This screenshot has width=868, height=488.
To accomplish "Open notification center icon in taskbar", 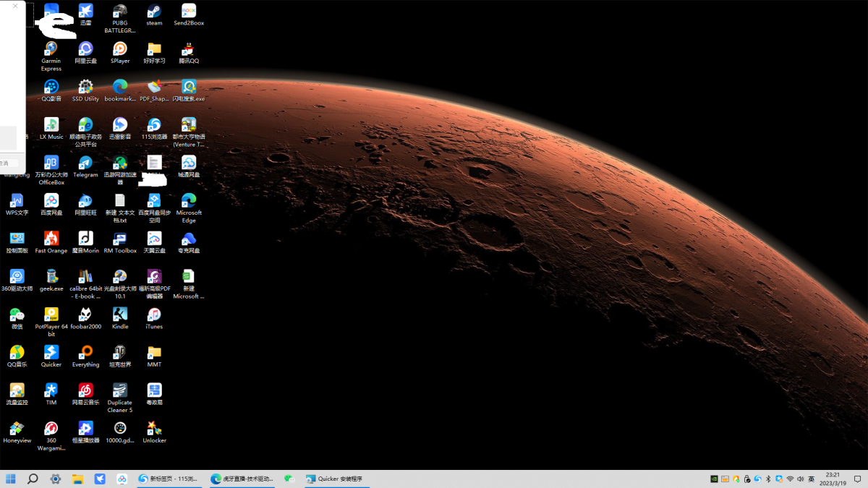I will coord(858,479).
